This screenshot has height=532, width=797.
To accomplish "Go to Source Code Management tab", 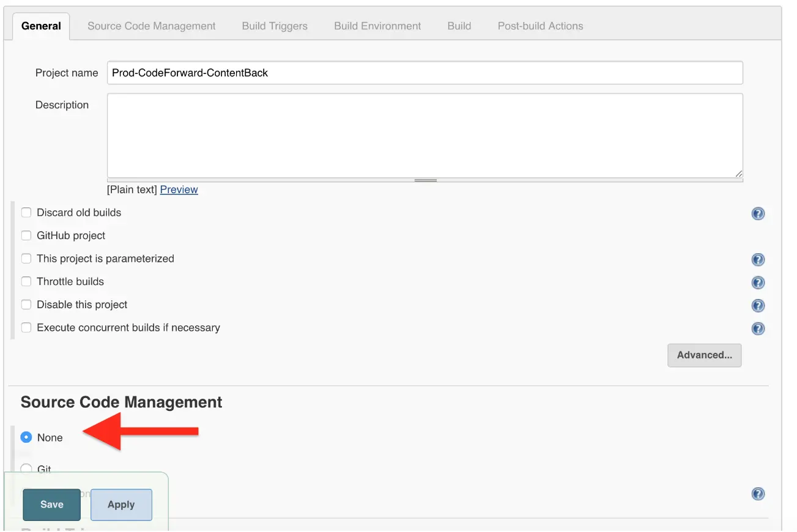I will tap(151, 26).
